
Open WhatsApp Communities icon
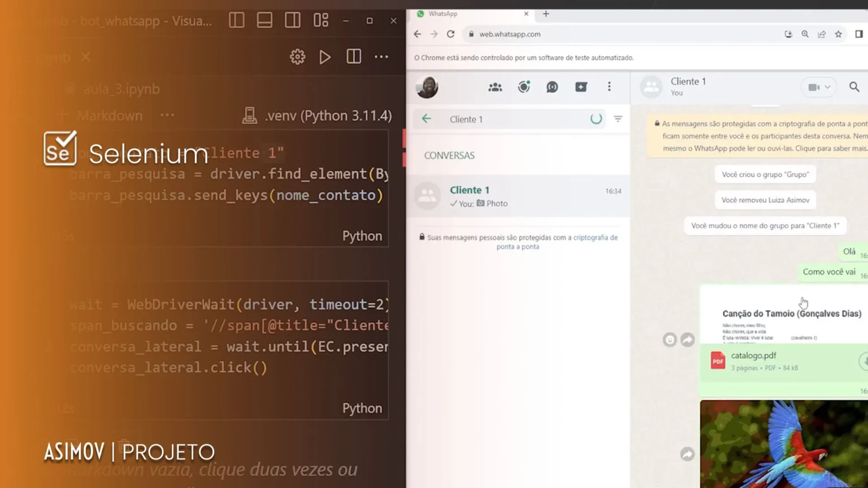(x=495, y=87)
